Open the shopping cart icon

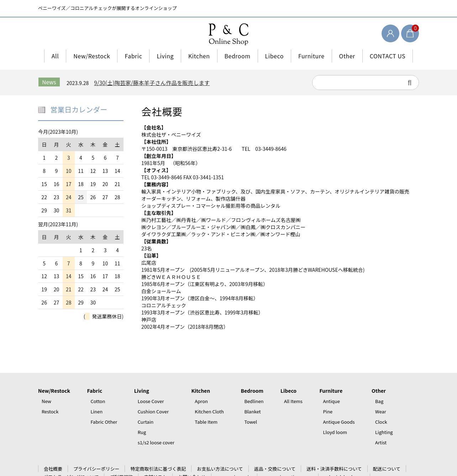(410, 33)
